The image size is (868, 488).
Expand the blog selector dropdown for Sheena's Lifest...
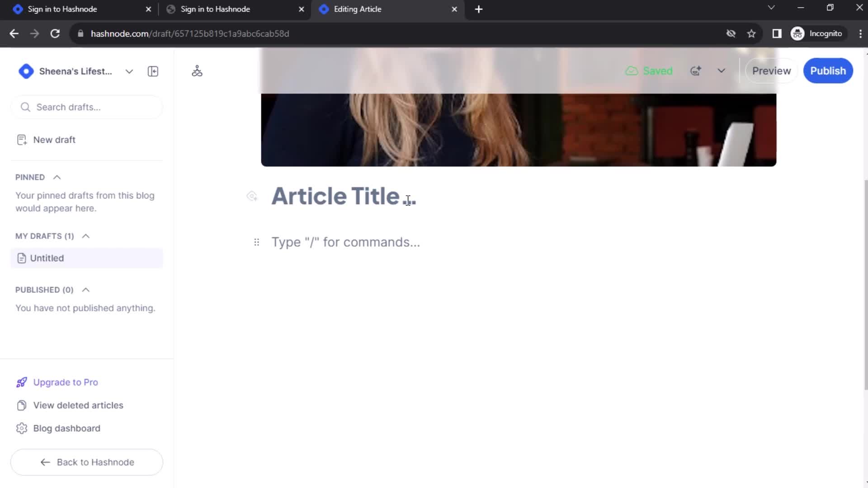tap(129, 71)
